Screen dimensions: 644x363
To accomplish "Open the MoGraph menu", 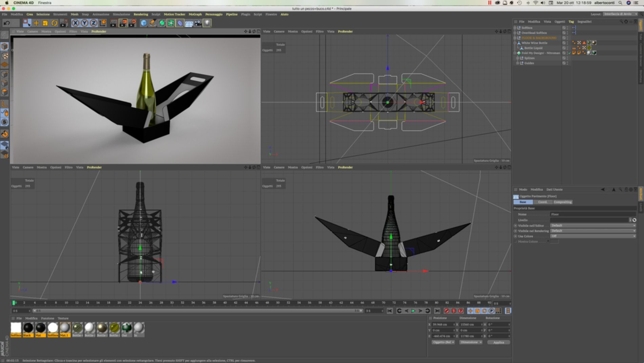I will (195, 14).
